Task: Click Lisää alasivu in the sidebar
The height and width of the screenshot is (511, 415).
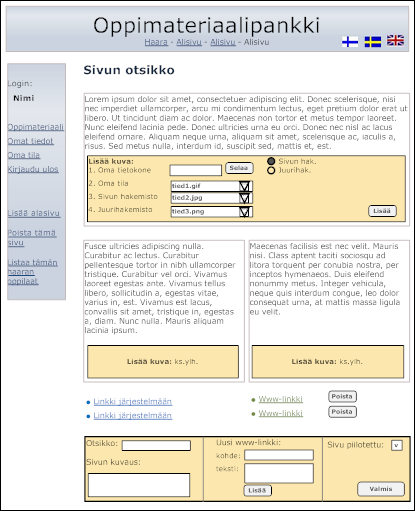Action: point(34,213)
